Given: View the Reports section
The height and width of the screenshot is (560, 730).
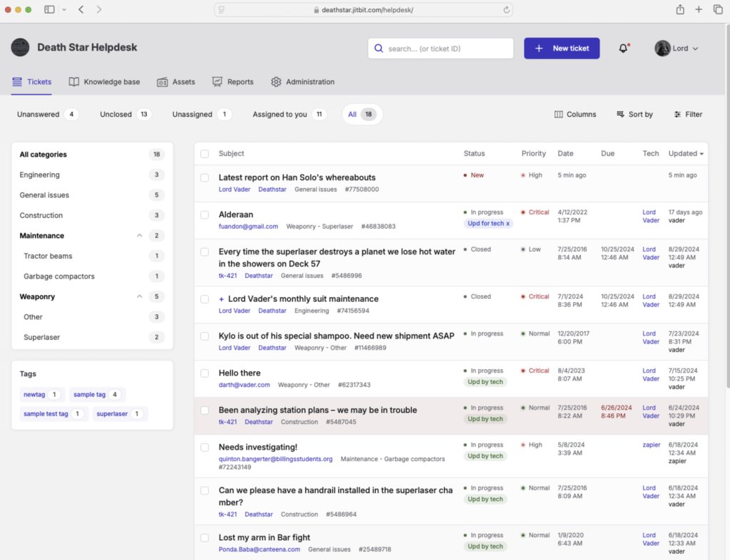Looking at the screenshot, I should tap(232, 82).
